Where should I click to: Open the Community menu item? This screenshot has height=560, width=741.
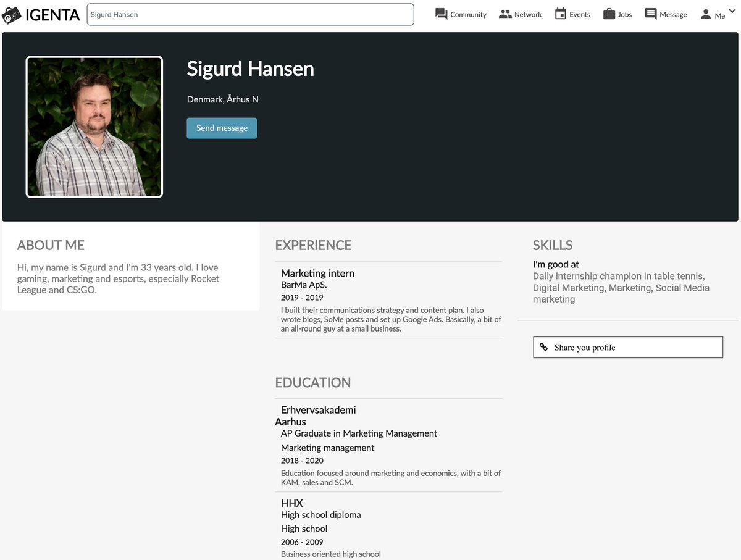[461, 14]
